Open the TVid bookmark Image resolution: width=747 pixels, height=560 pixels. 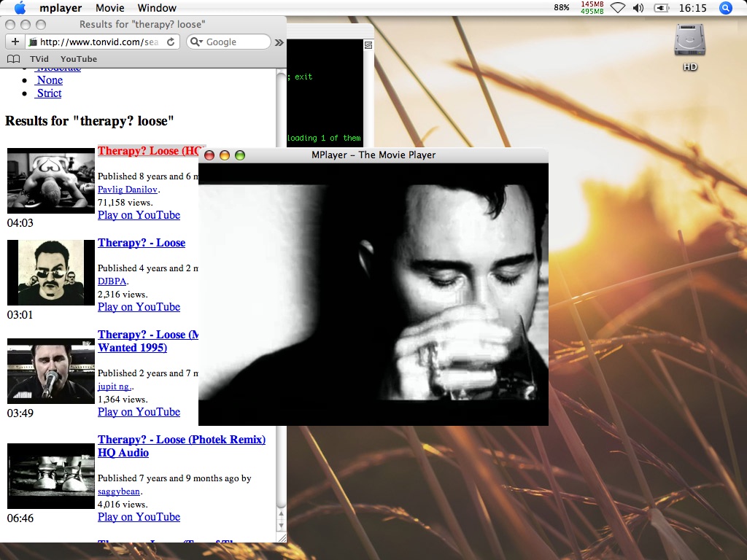pyautogui.click(x=39, y=59)
